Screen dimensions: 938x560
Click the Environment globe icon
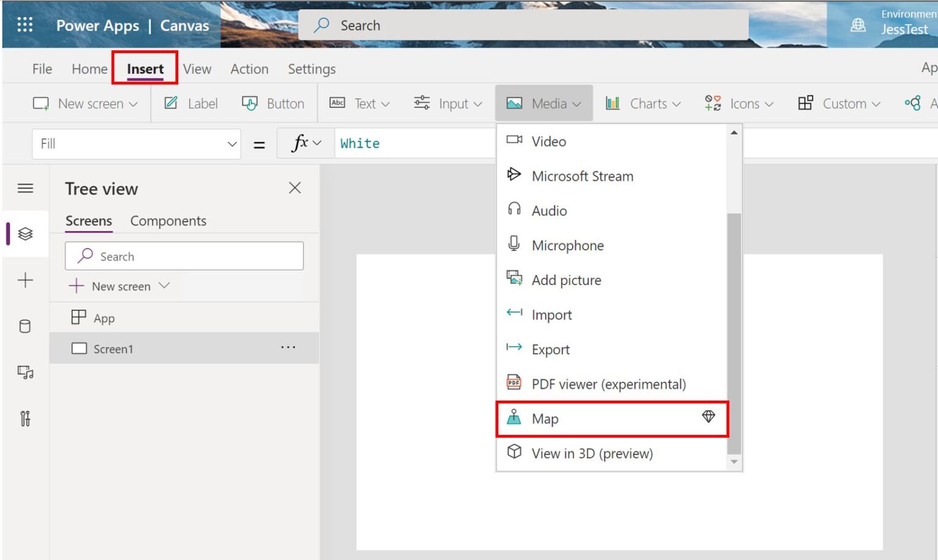(x=859, y=26)
